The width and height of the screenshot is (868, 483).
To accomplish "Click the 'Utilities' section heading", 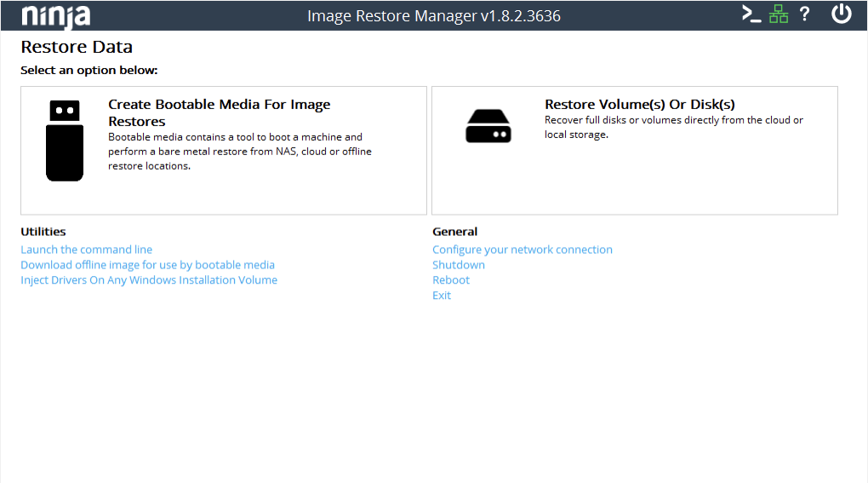I will click(43, 232).
